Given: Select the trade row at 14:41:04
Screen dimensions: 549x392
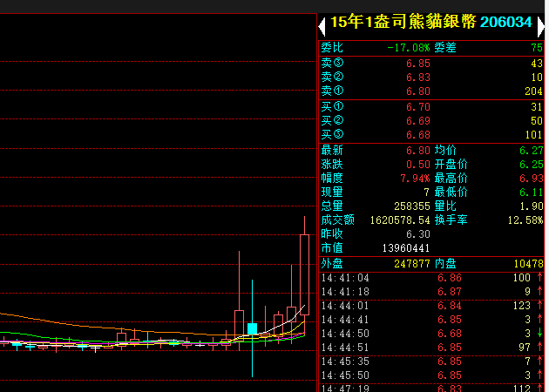Looking at the screenshot, I should pyautogui.click(x=431, y=278).
